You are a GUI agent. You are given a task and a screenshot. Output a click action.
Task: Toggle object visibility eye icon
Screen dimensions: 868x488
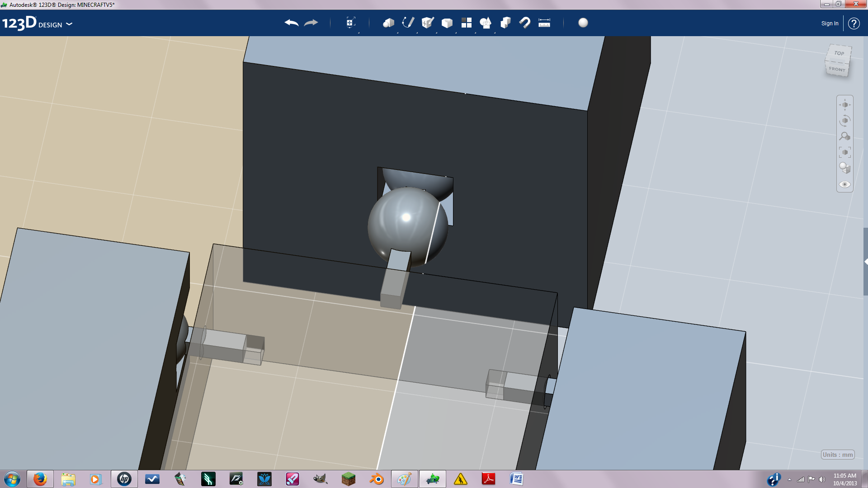844,184
